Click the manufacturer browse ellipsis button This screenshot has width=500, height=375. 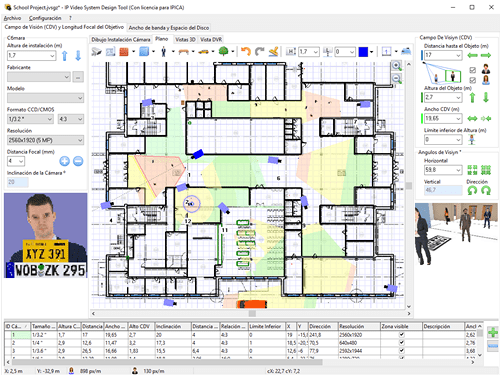click(x=78, y=77)
